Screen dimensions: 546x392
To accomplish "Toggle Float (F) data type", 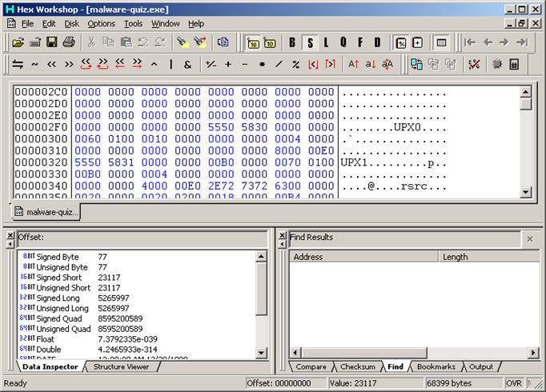I will click(x=360, y=42).
